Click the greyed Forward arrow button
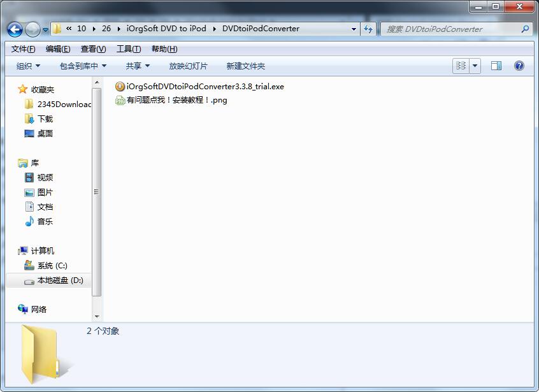The width and height of the screenshot is (539, 392). point(33,29)
